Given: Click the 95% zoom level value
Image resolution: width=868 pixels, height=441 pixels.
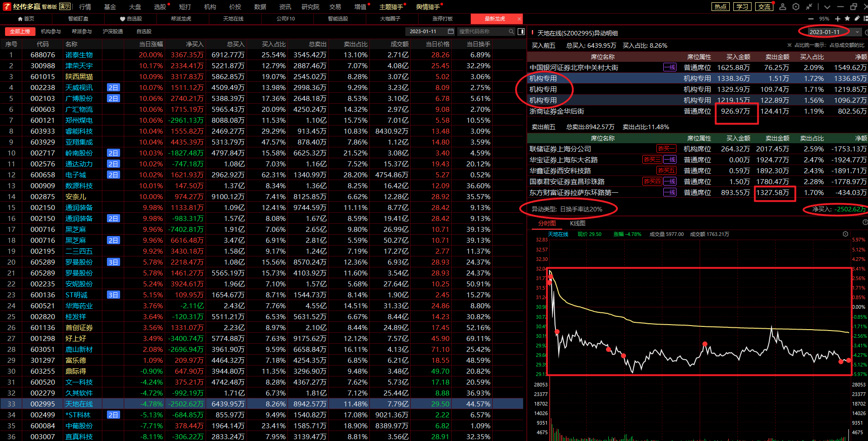Looking at the screenshot, I should click(824, 19).
